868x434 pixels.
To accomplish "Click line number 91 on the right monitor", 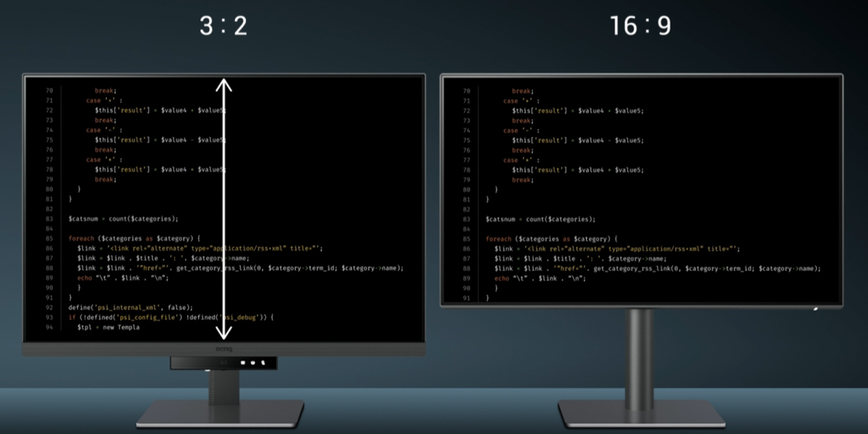I will point(467,298).
